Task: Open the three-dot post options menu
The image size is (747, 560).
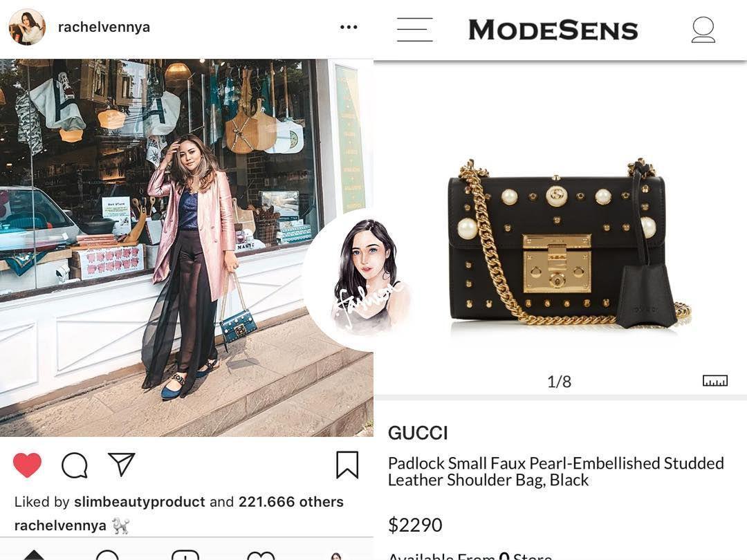Action: (x=349, y=27)
